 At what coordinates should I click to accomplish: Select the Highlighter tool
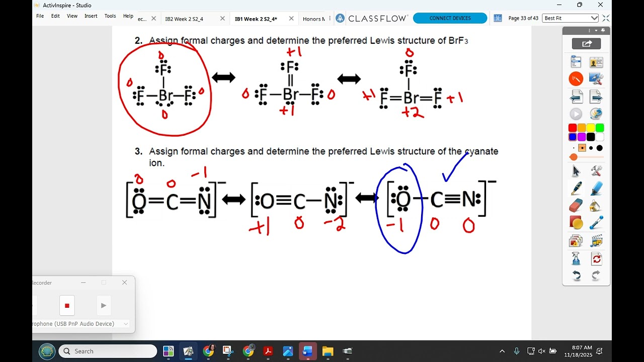coord(596,189)
